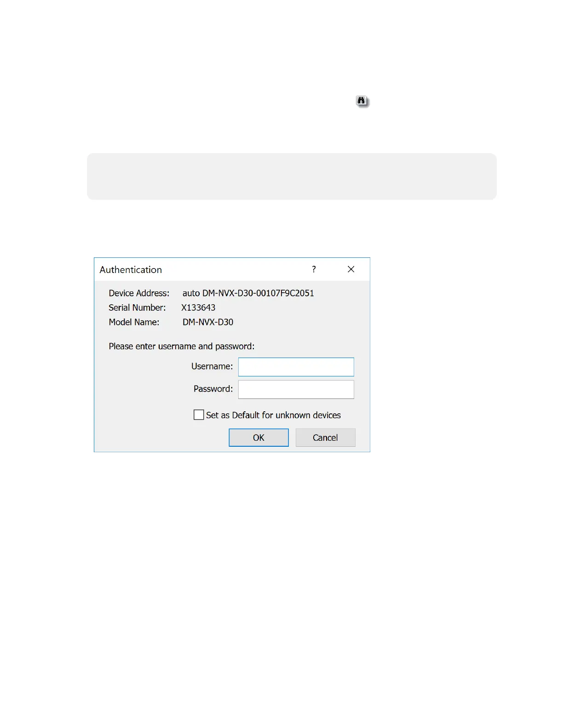This screenshot has height=728, width=563.
Task: Click the Password: label
Action: [x=213, y=389]
